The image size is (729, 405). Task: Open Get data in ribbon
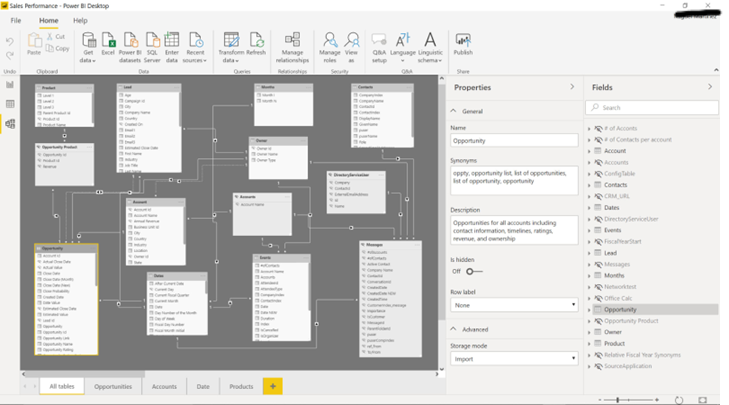pyautogui.click(x=88, y=47)
